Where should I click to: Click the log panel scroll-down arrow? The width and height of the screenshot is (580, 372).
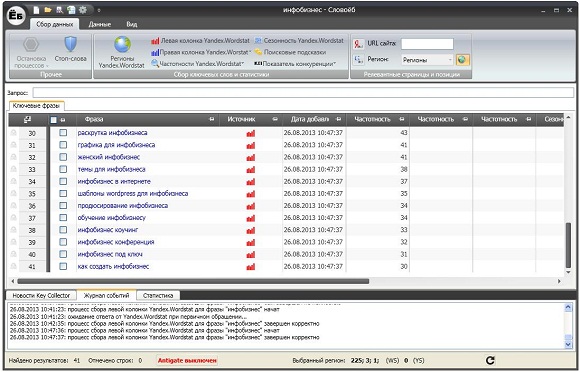[569, 345]
